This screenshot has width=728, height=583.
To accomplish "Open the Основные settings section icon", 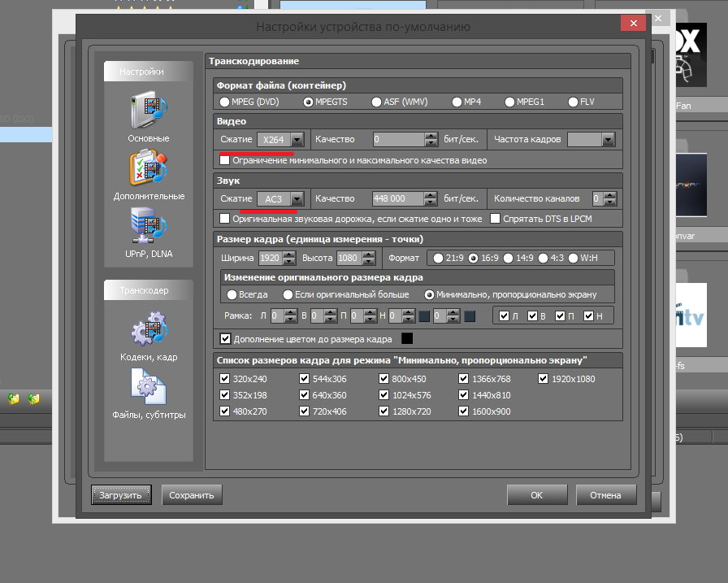I will coord(148,111).
